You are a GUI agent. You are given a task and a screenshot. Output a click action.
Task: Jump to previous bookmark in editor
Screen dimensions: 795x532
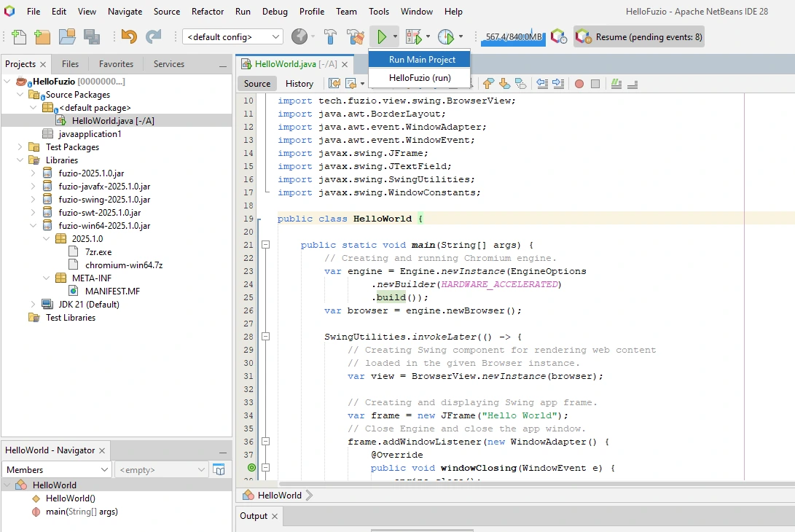click(x=488, y=84)
